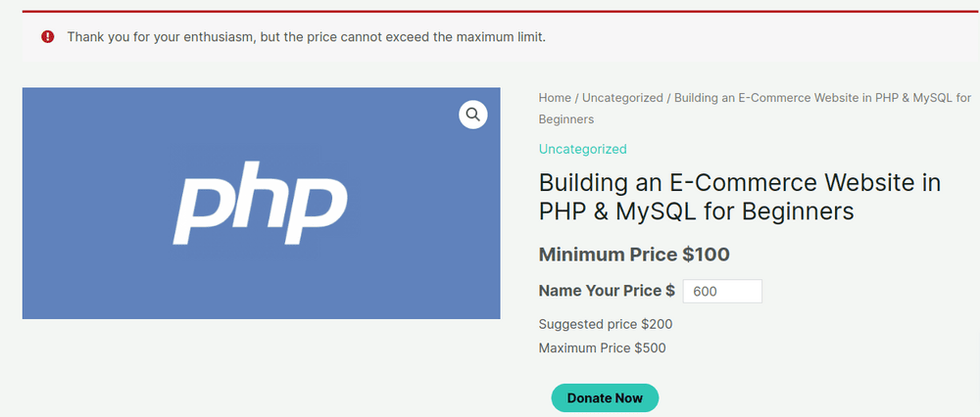Viewport: 980px width, 417px height.
Task: Click the breadcrumb slash right after Uncategorized
Action: pos(668,98)
